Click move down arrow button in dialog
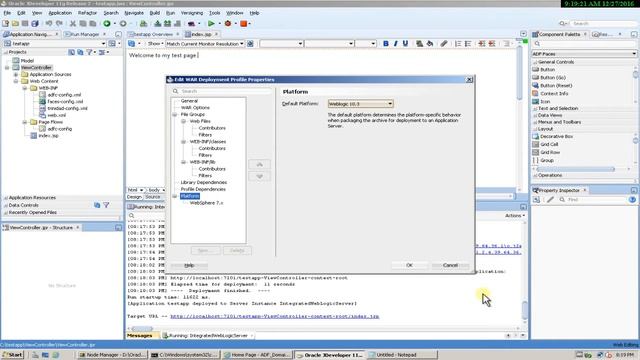 click(x=260, y=176)
